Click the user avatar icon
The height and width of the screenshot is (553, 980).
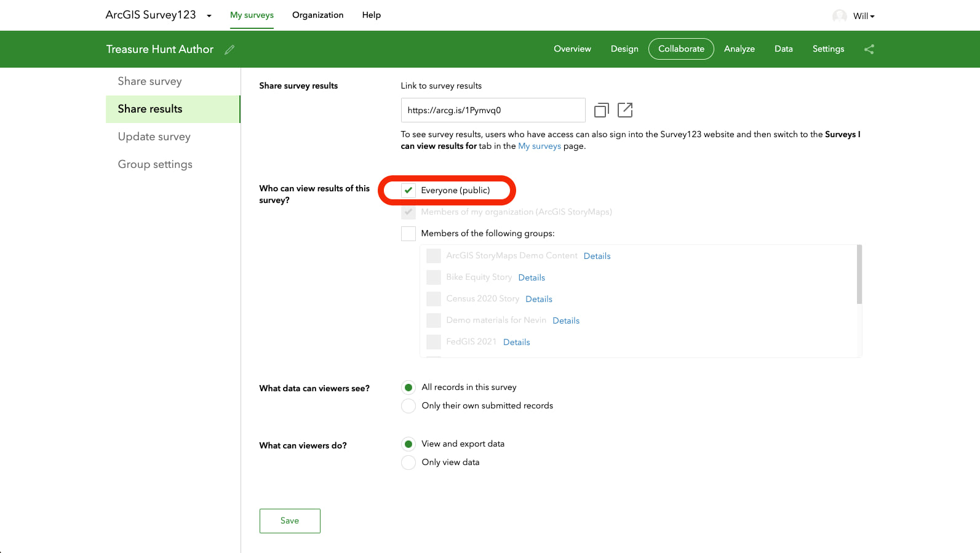pos(839,16)
